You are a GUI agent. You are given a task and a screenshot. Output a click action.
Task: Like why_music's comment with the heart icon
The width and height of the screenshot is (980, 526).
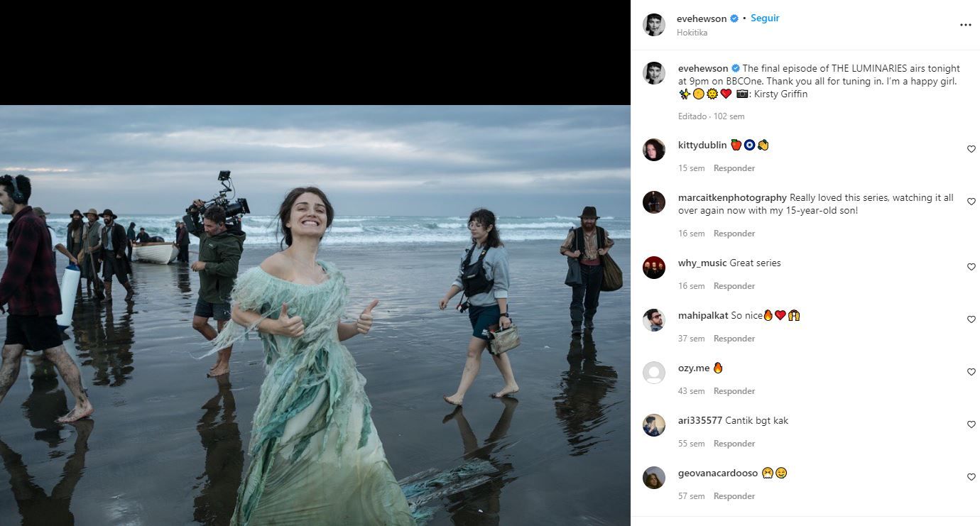[x=971, y=267]
